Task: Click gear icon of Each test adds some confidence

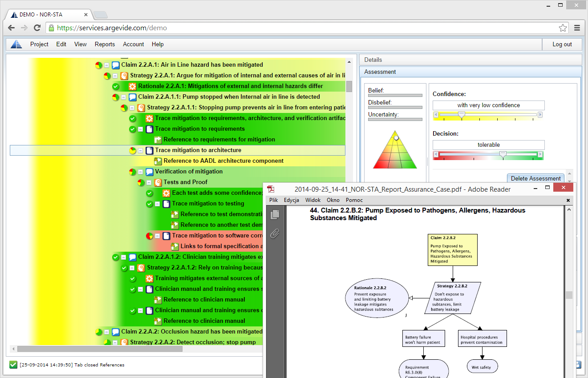Action: click(x=166, y=193)
